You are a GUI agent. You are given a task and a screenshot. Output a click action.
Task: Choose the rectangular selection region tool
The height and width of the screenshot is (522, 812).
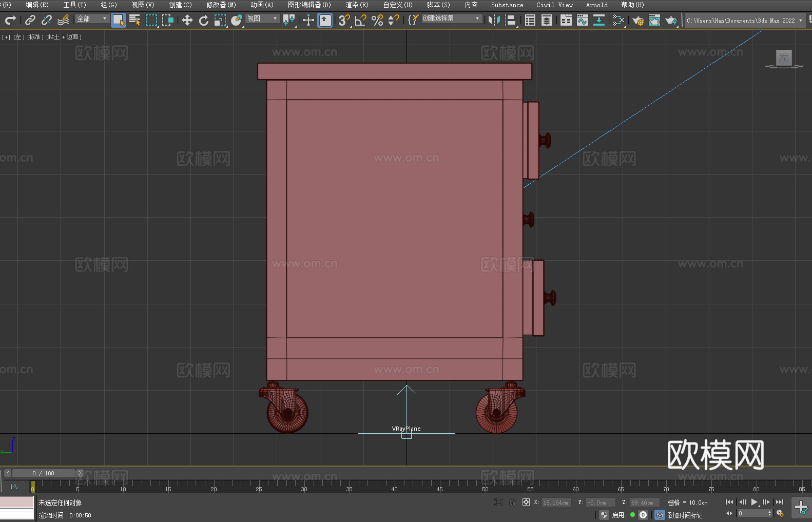(151, 20)
